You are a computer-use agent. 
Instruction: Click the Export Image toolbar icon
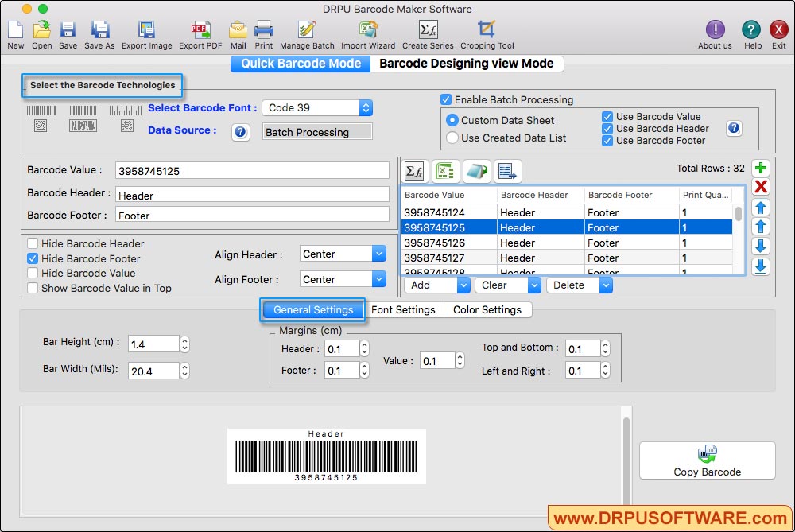tap(147, 32)
